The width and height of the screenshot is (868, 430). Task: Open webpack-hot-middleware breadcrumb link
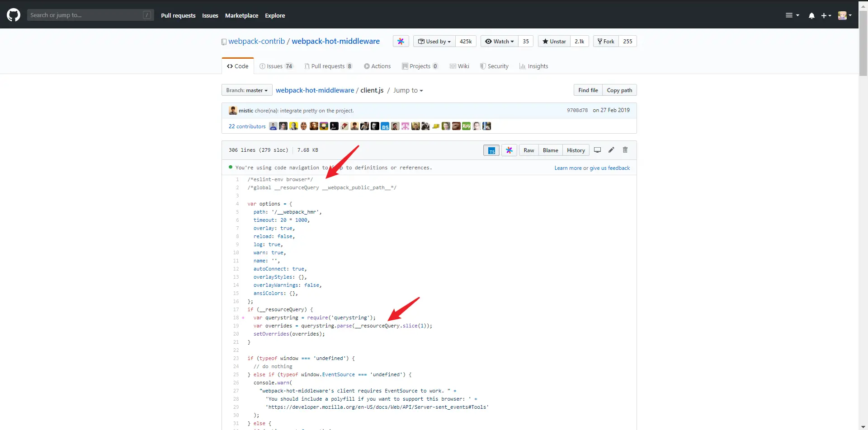pos(315,90)
